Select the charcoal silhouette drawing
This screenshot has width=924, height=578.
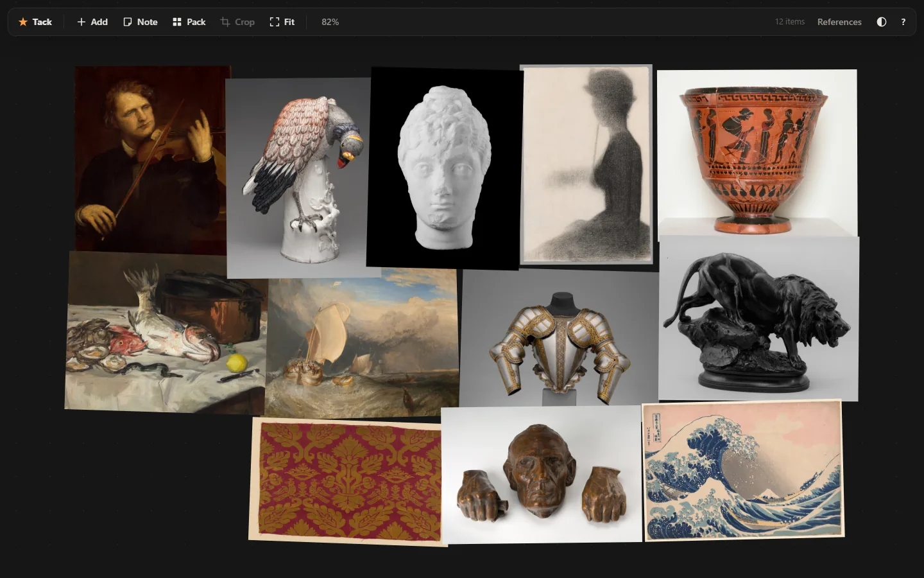coord(586,164)
